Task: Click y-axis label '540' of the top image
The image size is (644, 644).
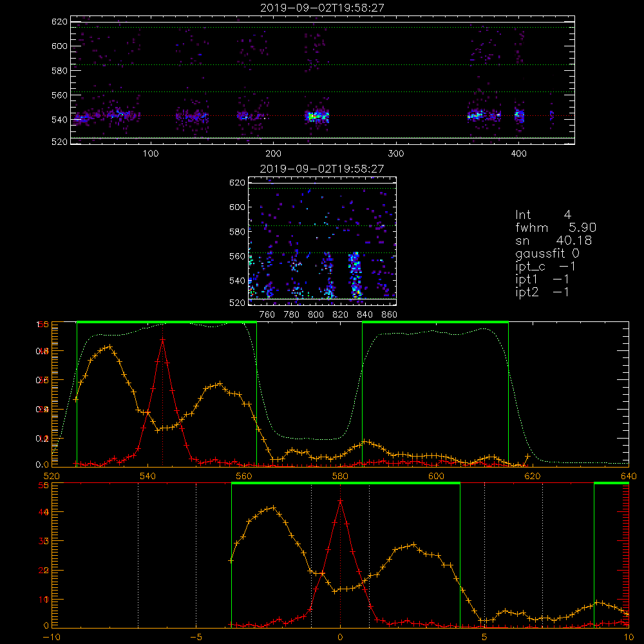Action: pyautogui.click(x=59, y=120)
